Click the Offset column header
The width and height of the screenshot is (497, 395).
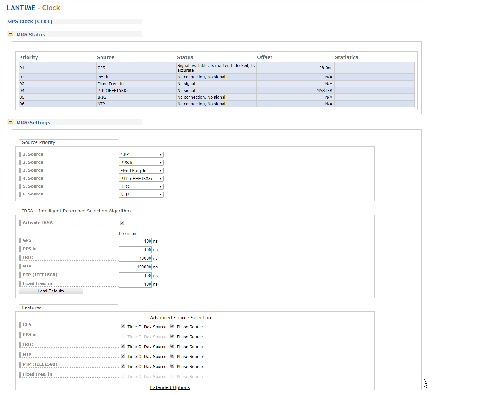[x=265, y=57]
